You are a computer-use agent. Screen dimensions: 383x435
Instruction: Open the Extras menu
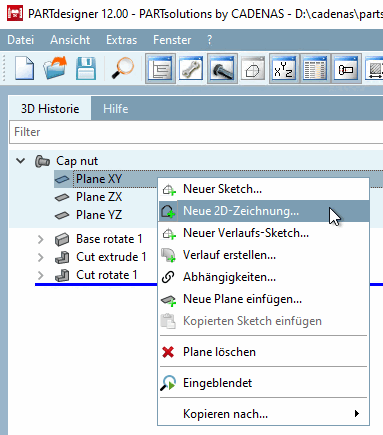[x=121, y=40]
